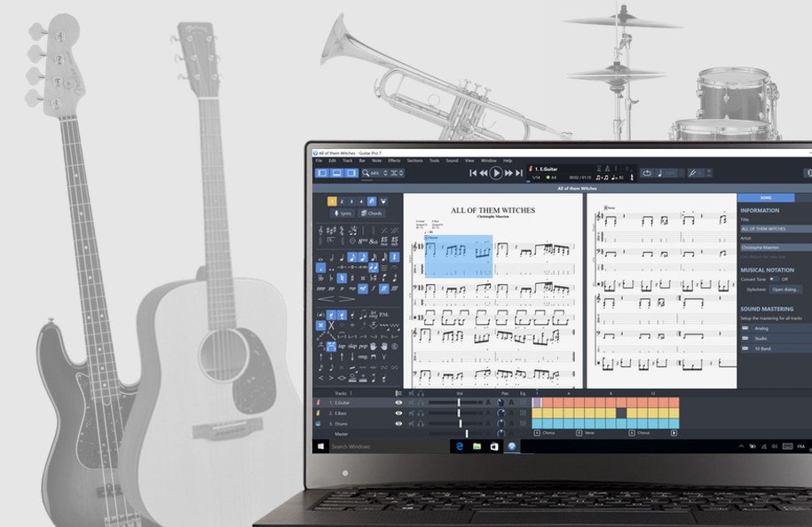Toggle the multivoice edit button
The image size is (812, 527).
click(372, 201)
